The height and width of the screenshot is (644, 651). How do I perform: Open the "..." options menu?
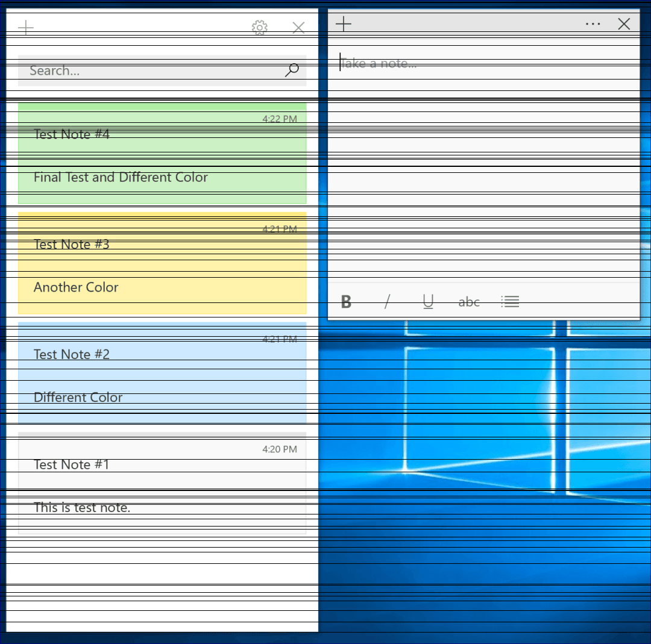tap(593, 24)
